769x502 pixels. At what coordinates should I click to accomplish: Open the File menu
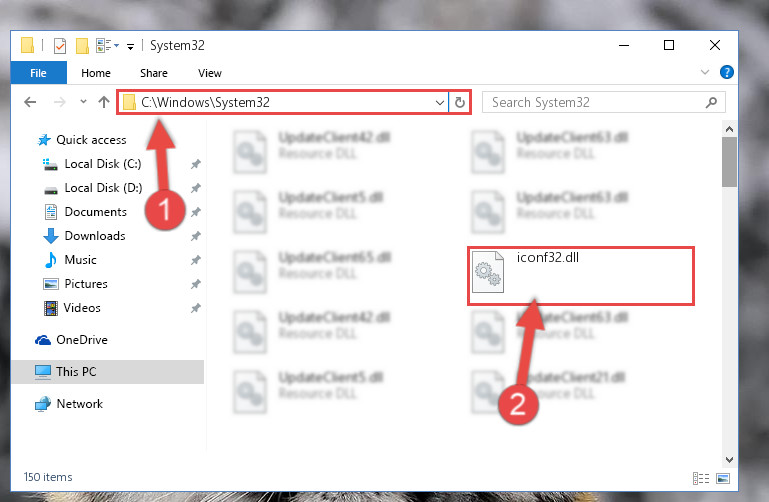tap(38, 73)
